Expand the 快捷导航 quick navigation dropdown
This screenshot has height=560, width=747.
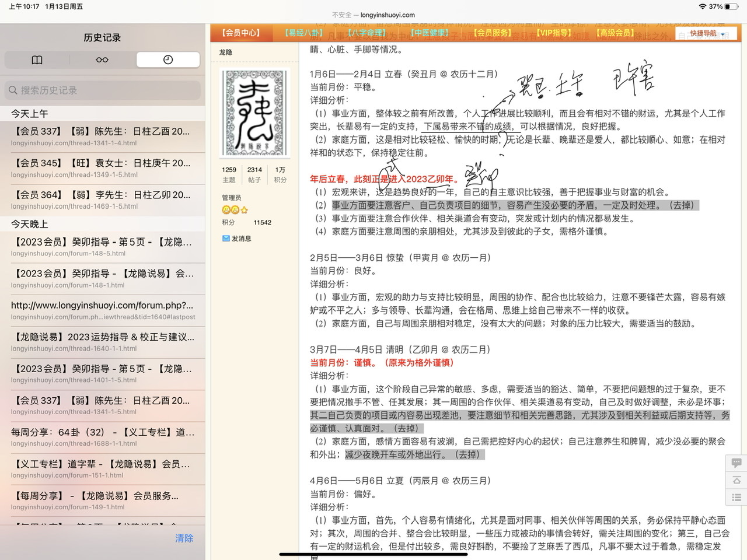pyautogui.click(x=706, y=34)
